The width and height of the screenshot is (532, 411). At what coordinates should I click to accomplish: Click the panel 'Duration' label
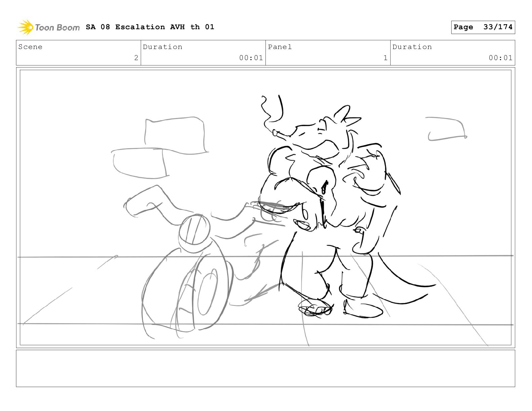click(x=412, y=47)
